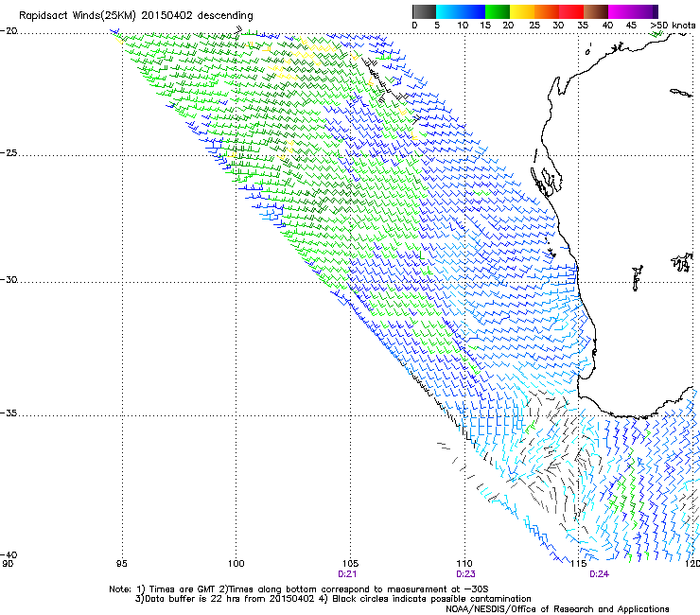
Task: Click the cyan-blue 5-15 knots color segment
Action: point(461,11)
